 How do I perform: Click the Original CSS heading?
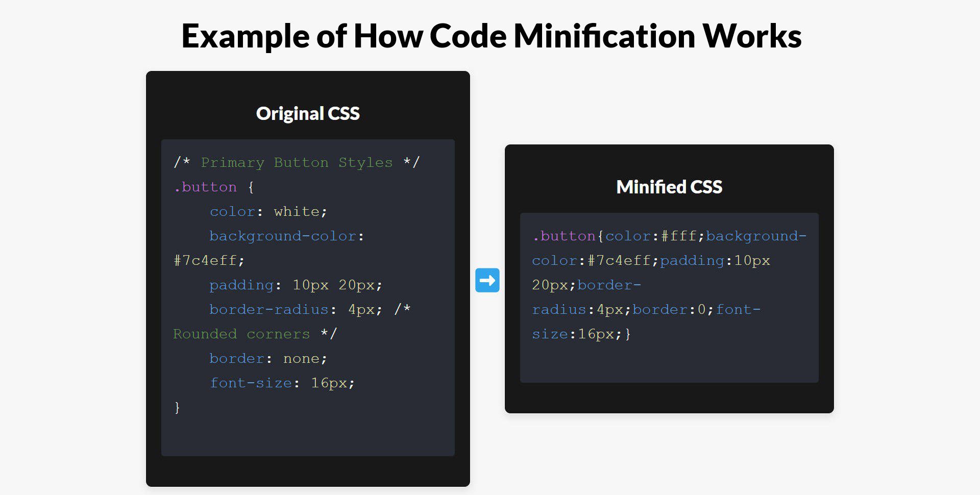click(x=307, y=113)
